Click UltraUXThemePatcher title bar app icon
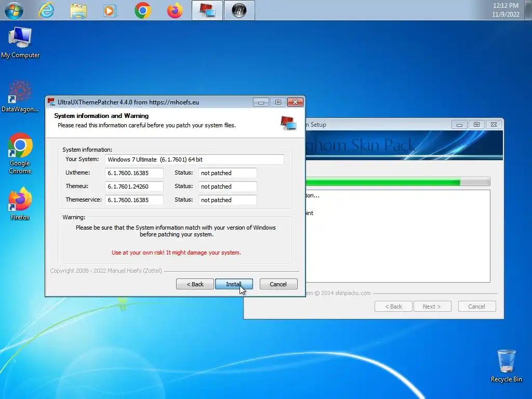532x399 pixels. click(51, 102)
